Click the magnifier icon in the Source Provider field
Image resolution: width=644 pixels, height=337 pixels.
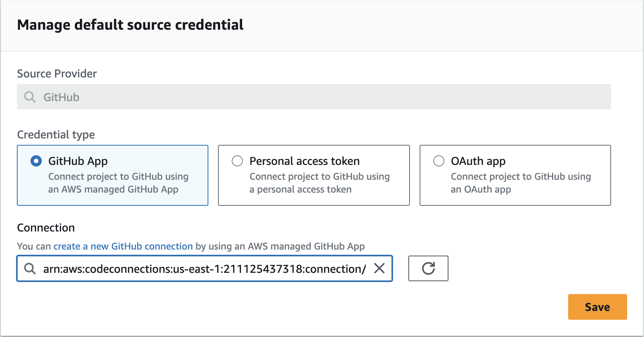click(x=30, y=97)
